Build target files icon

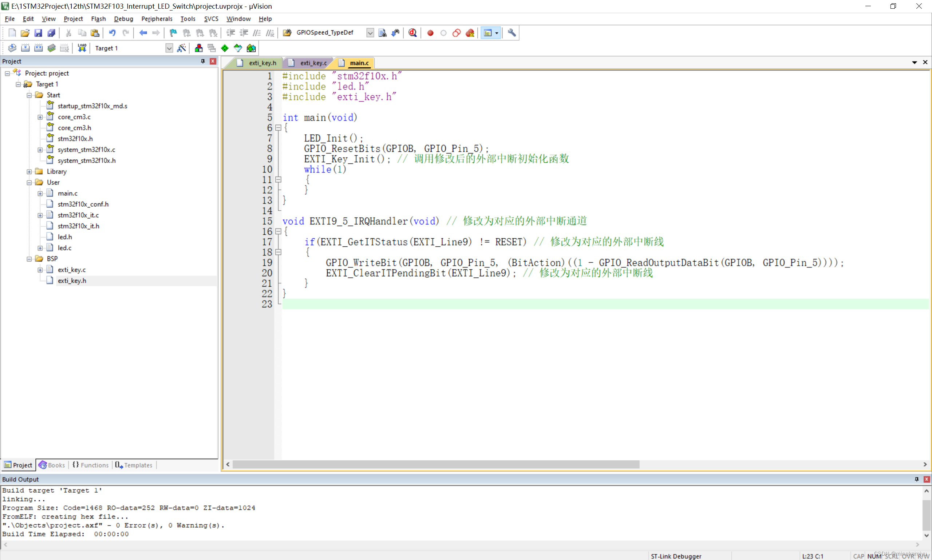click(x=25, y=48)
